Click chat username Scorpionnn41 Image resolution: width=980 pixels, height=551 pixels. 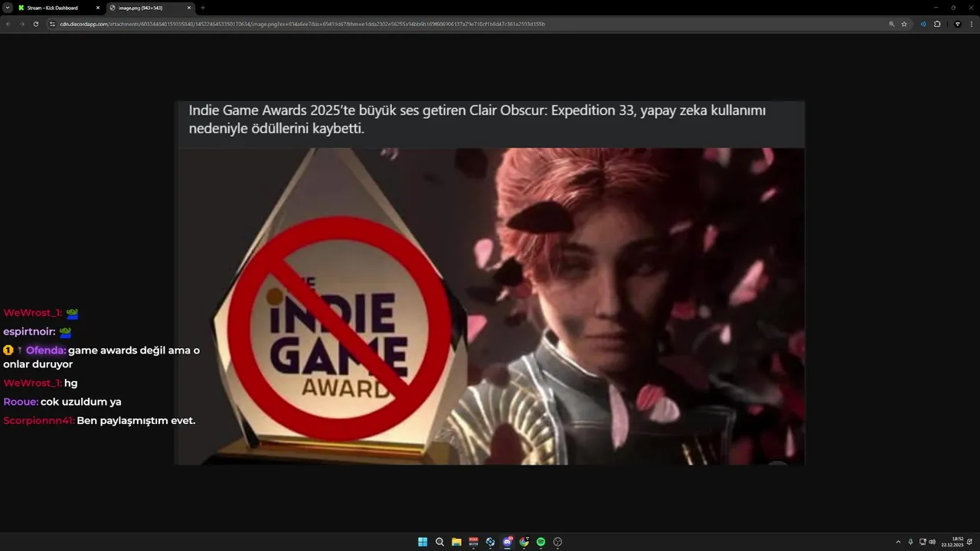pyautogui.click(x=38, y=421)
